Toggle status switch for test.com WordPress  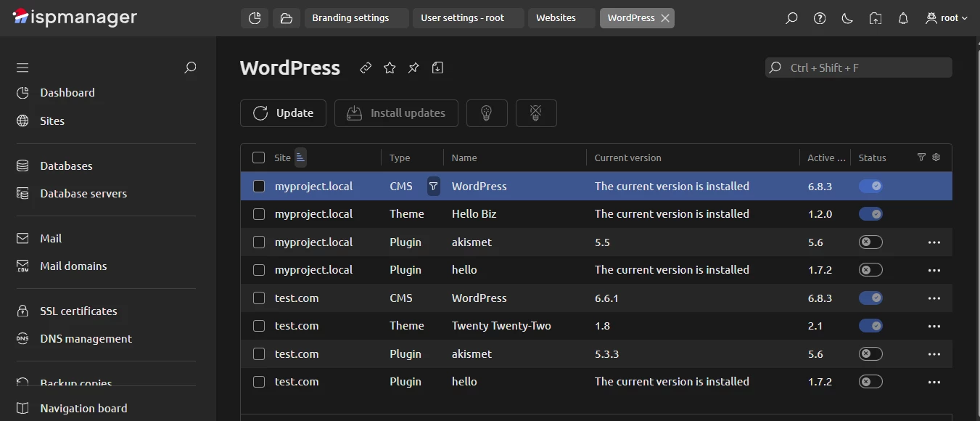(870, 298)
